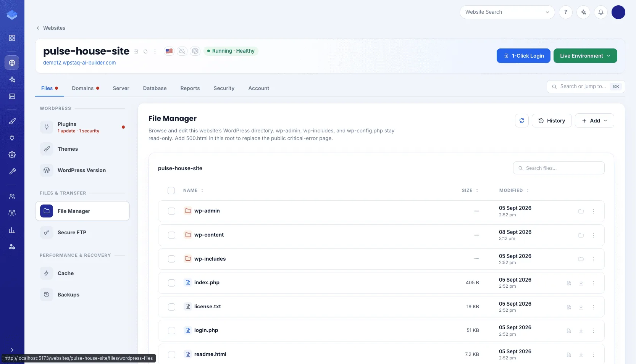Open the Secure FTP menu item
The height and width of the screenshot is (364, 636).
point(82,232)
